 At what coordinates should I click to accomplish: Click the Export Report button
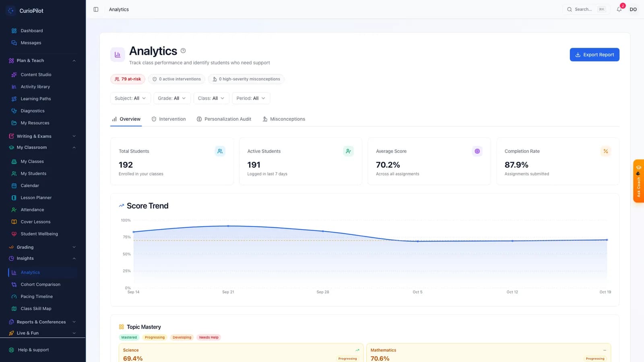pyautogui.click(x=594, y=55)
